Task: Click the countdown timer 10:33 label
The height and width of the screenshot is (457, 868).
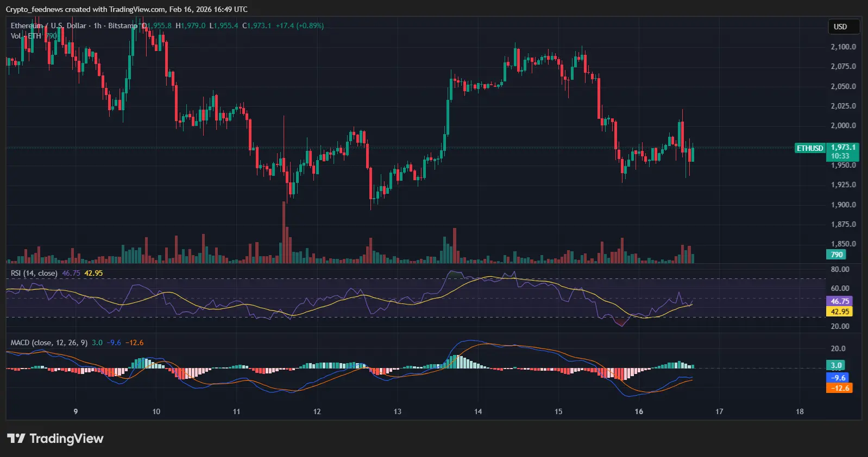Action: coord(840,156)
